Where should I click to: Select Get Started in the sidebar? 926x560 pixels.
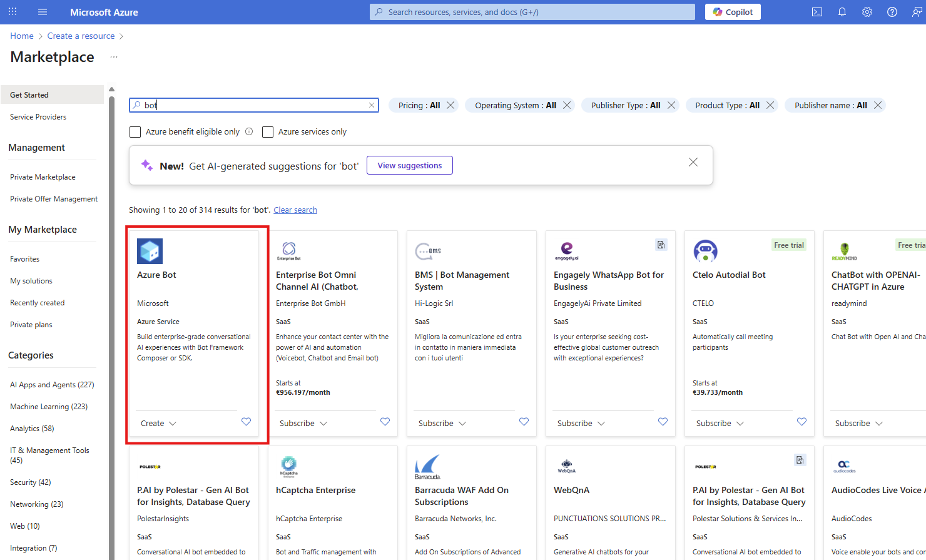pos(53,94)
